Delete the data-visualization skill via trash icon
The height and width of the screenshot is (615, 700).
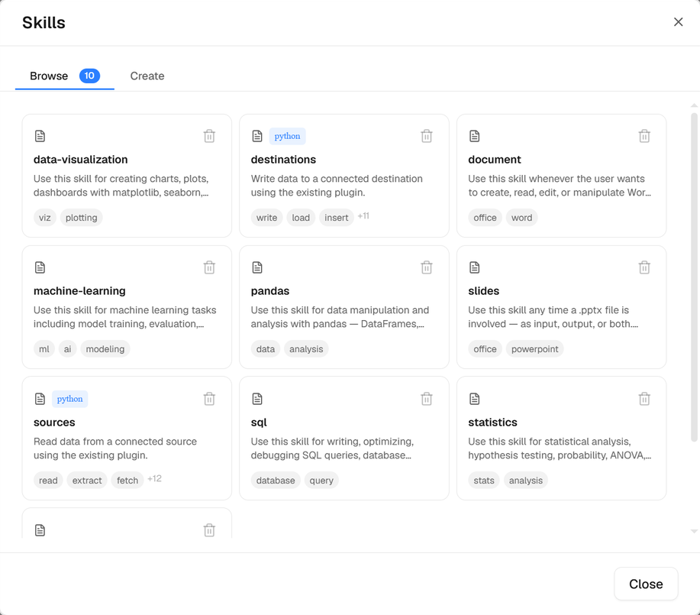[x=209, y=136]
